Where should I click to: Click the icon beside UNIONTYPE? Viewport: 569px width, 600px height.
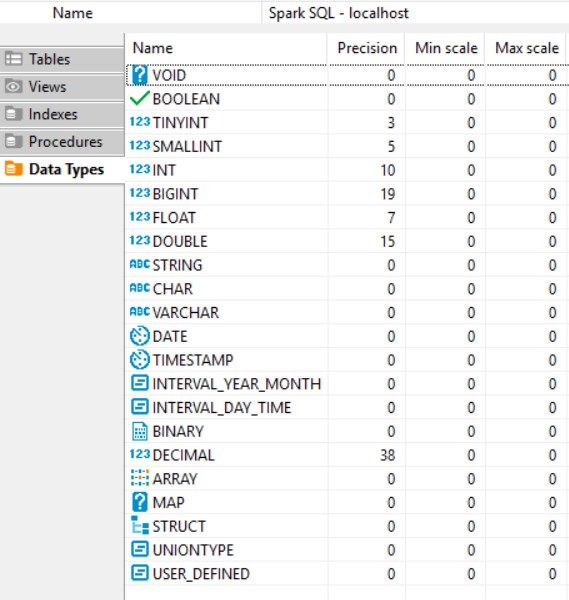[140, 549]
